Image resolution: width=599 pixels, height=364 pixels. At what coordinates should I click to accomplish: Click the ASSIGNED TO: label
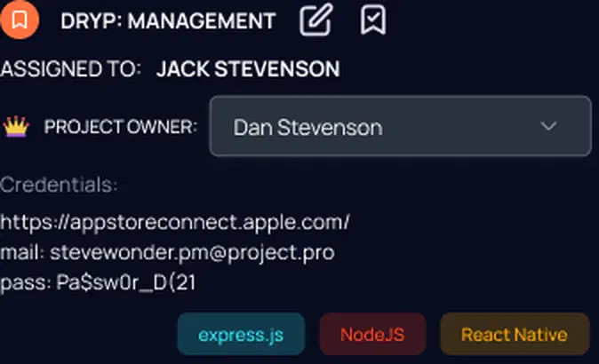pyautogui.click(x=71, y=69)
